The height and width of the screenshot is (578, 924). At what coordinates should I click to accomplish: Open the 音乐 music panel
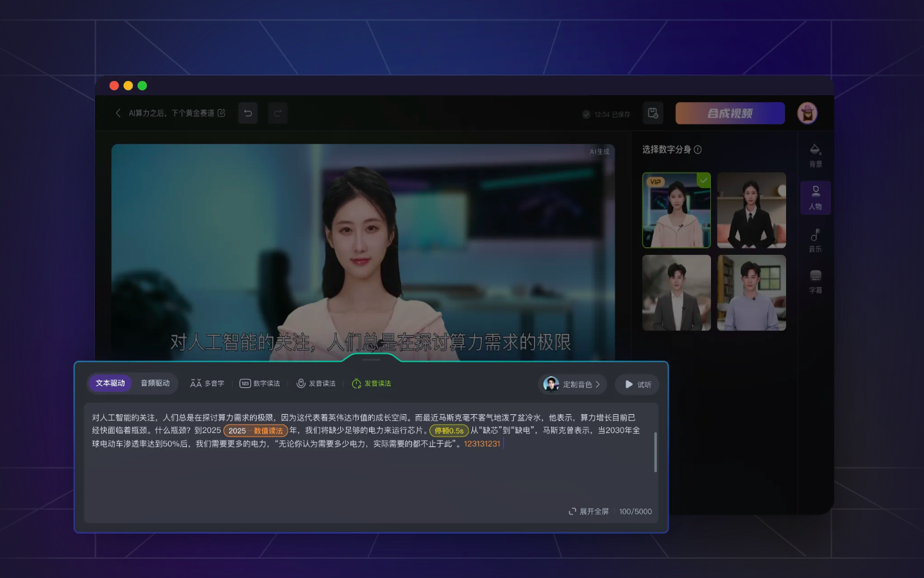pyautogui.click(x=816, y=240)
